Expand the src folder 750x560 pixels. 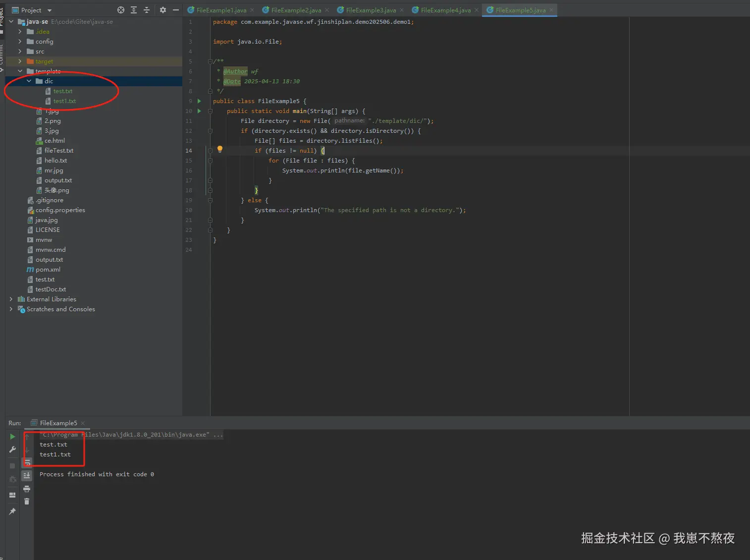20,51
